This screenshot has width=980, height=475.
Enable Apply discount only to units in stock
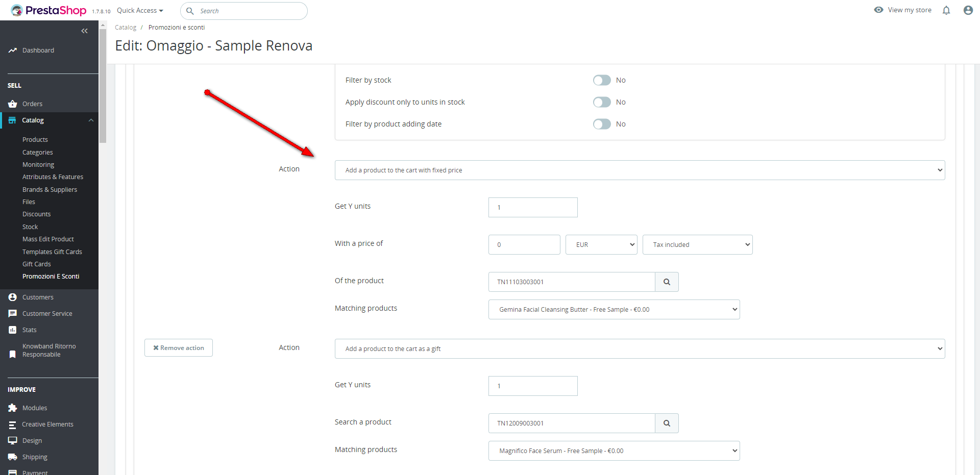pyautogui.click(x=602, y=102)
